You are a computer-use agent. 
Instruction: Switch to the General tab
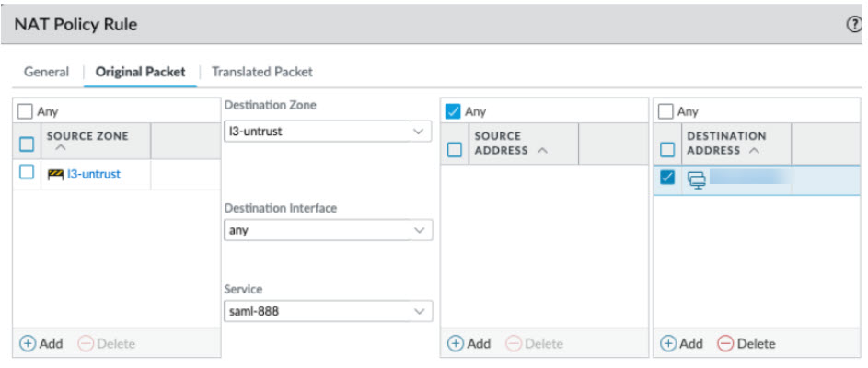click(46, 71)
